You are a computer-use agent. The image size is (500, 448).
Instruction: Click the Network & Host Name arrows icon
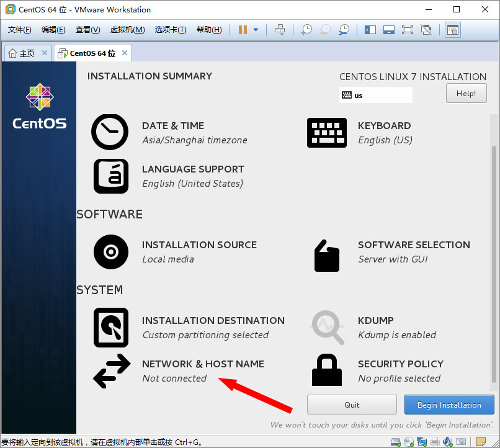111,371
